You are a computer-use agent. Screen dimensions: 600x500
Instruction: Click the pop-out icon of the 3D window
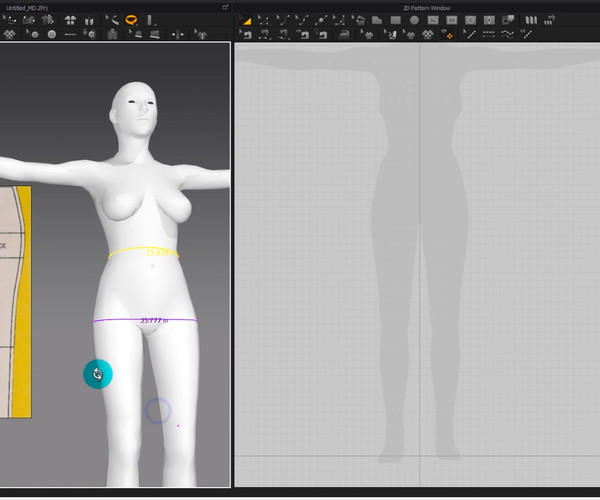225,7
